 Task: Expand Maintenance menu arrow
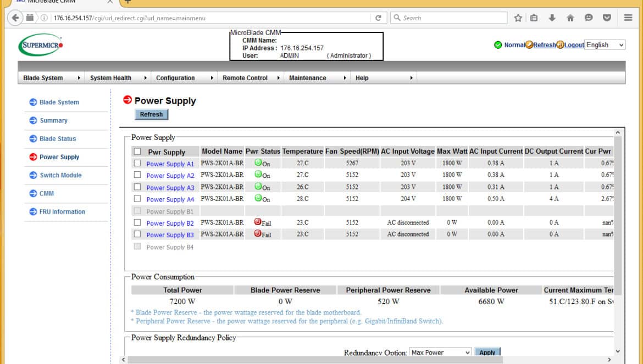[x=345, y=78]
